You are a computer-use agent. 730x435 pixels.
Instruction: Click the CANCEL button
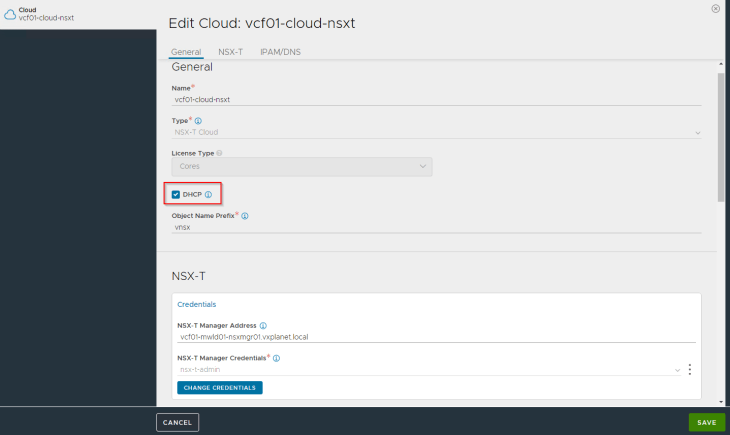[x=177, y=422]
